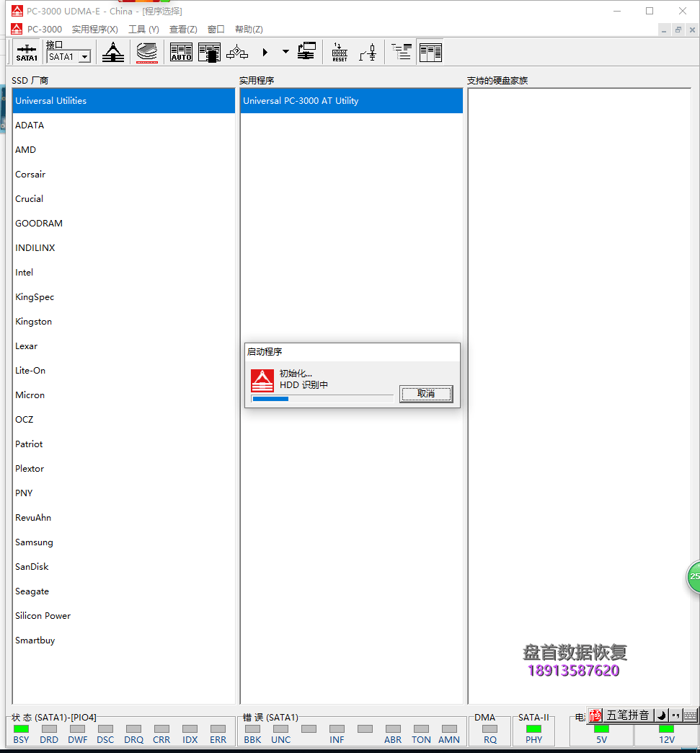700x753 pixels.
Task: Click the disk stack Data Extractor icon
Action: point(147,53)
